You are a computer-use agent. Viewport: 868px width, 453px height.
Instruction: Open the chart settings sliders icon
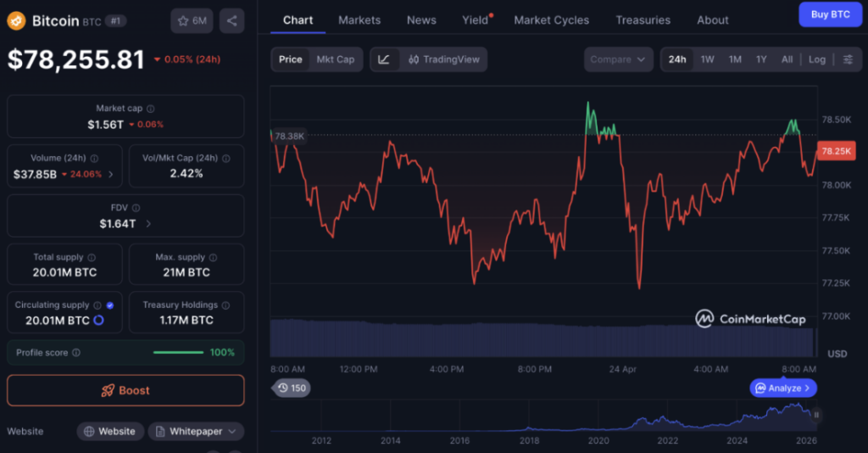coord(848,59)
